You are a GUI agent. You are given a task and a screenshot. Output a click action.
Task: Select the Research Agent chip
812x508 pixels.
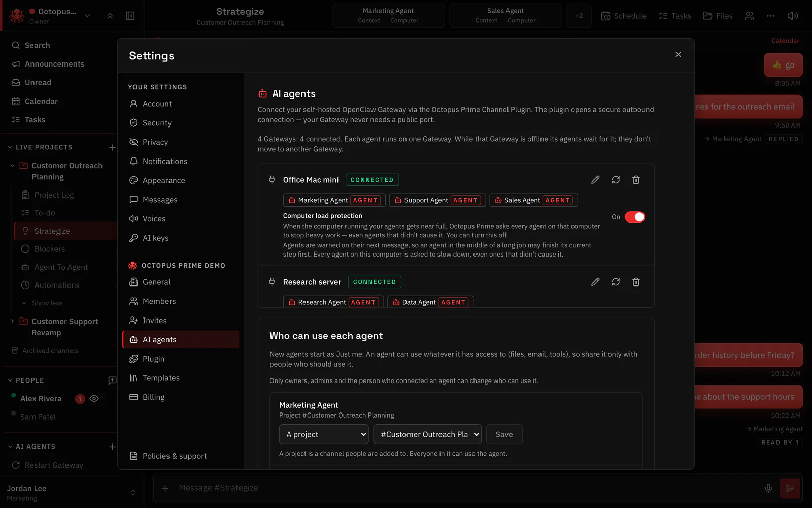[x=333, y=302]
